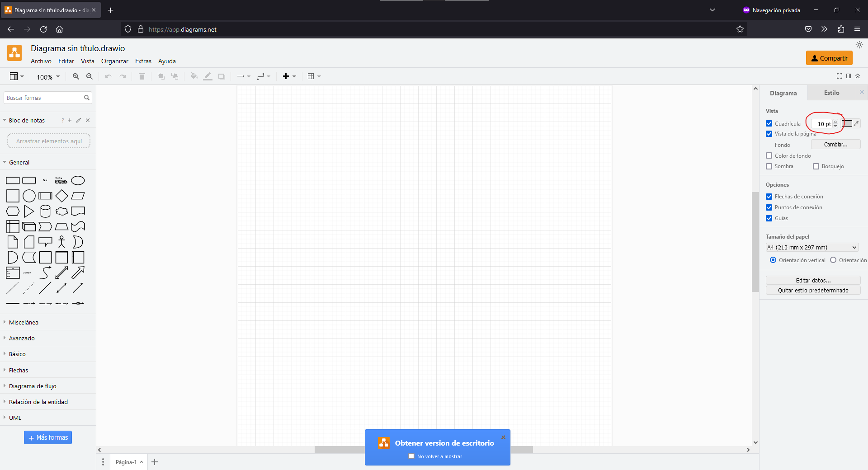This screenshot has height=470, width=868.
Task: Select the diamond shape in General
Action: click(x=61, y=196)
